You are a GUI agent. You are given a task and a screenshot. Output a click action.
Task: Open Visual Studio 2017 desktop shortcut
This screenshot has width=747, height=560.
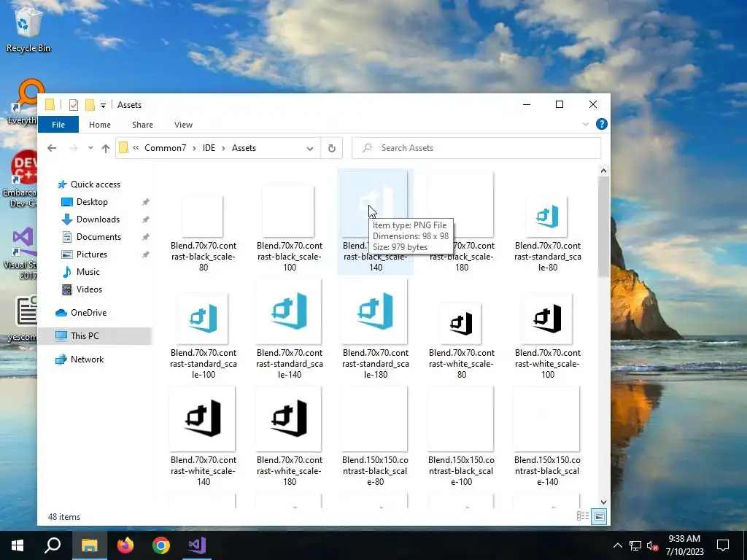coord(21,253)
